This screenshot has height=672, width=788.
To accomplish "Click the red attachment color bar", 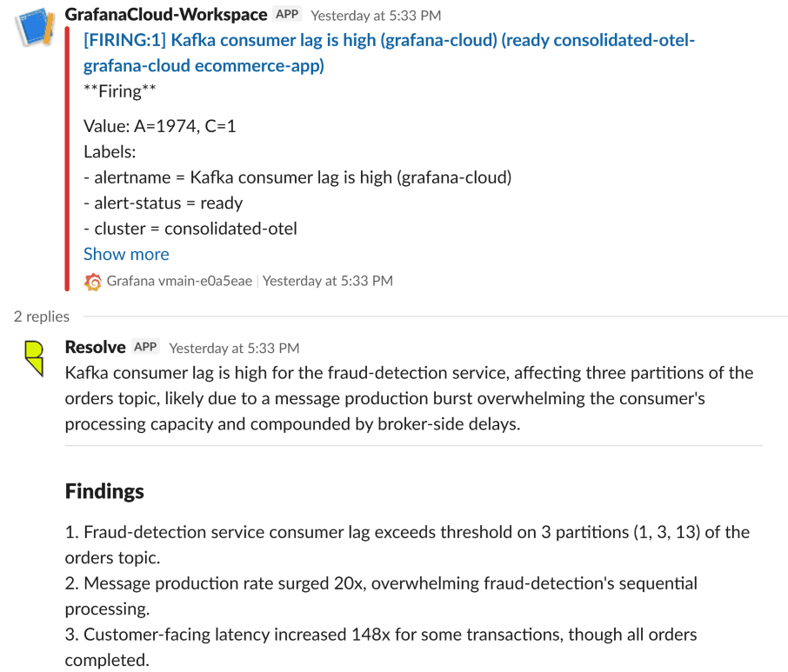I will tap(67, 157).
